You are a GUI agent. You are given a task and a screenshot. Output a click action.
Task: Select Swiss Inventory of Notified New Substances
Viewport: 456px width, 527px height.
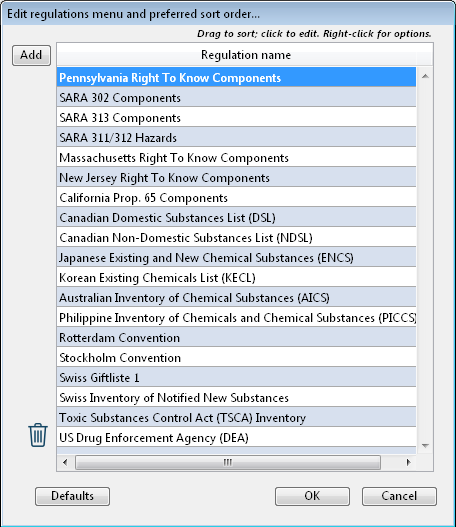pos(236,398)
